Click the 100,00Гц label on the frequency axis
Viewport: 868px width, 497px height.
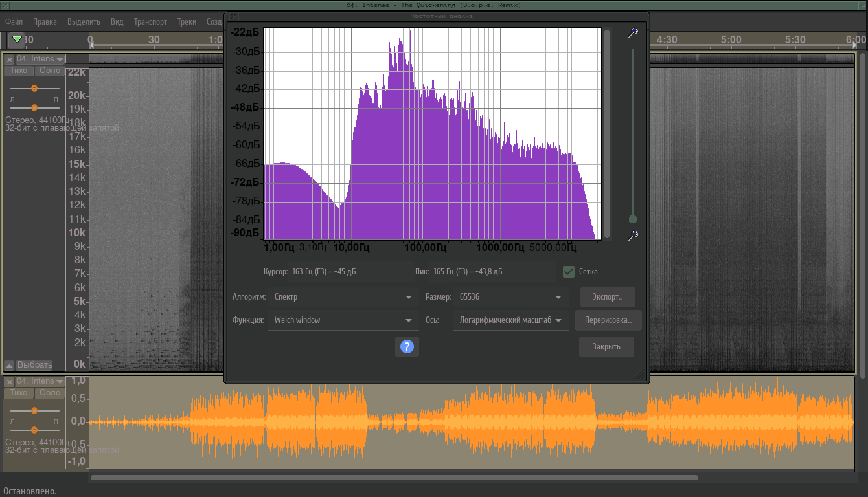(426, 248)
